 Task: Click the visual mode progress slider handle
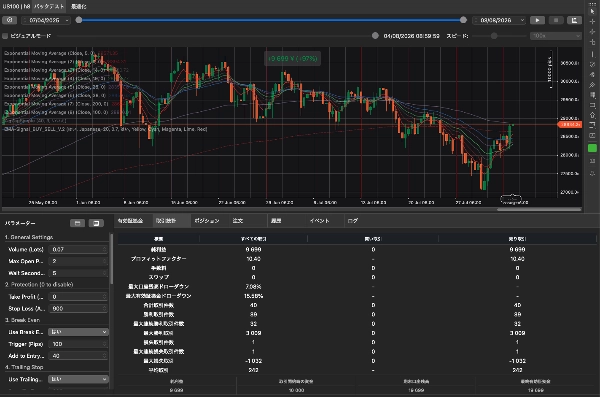click(x=375, y=36)
